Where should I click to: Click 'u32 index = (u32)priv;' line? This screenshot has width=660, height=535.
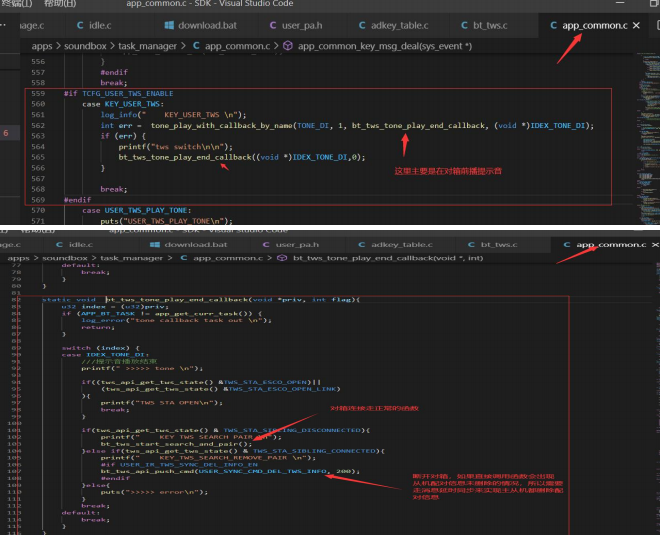tap(115, 306)
